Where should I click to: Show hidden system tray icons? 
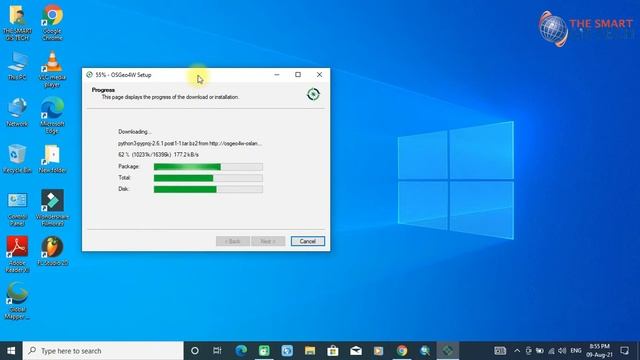click(x=517, y=351)
